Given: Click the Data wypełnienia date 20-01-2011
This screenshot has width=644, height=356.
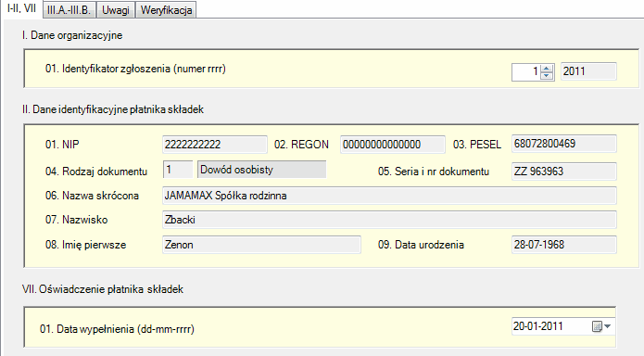Looking at the screenshot, I should tap(538, 326).
